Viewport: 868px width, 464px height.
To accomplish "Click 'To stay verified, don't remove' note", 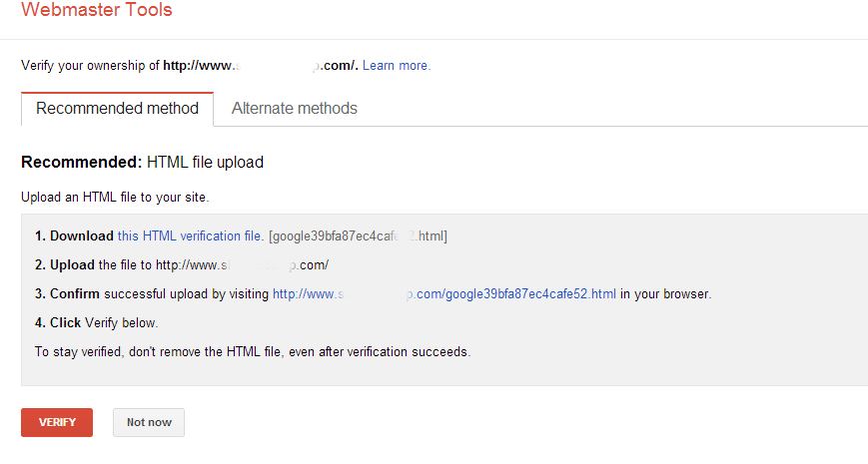I will [253, 351].
